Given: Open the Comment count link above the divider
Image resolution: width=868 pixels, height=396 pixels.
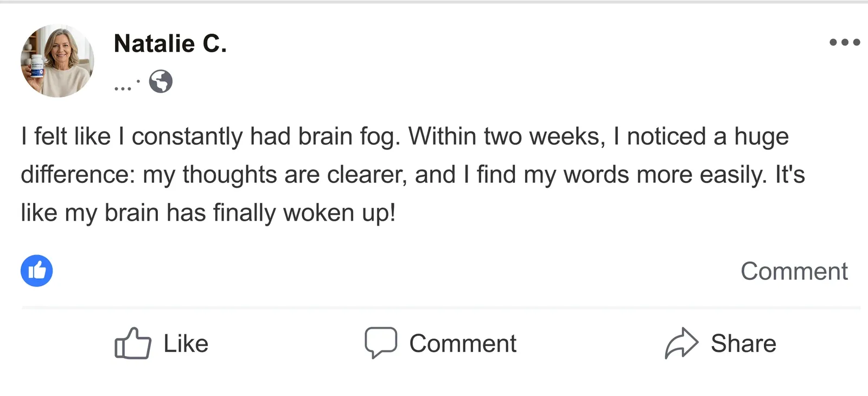Looking at the screenshot, I should (x=794, y=271).
